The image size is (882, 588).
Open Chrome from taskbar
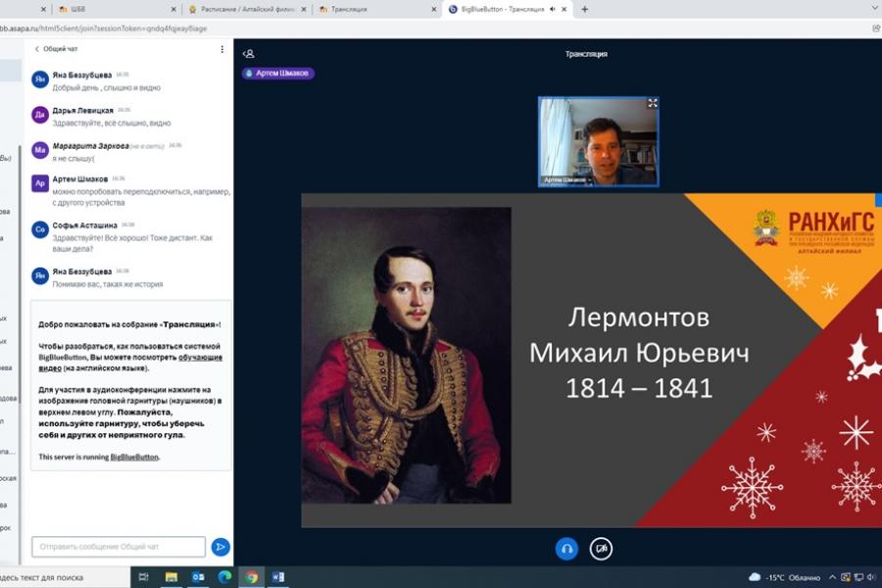(252, 577)
